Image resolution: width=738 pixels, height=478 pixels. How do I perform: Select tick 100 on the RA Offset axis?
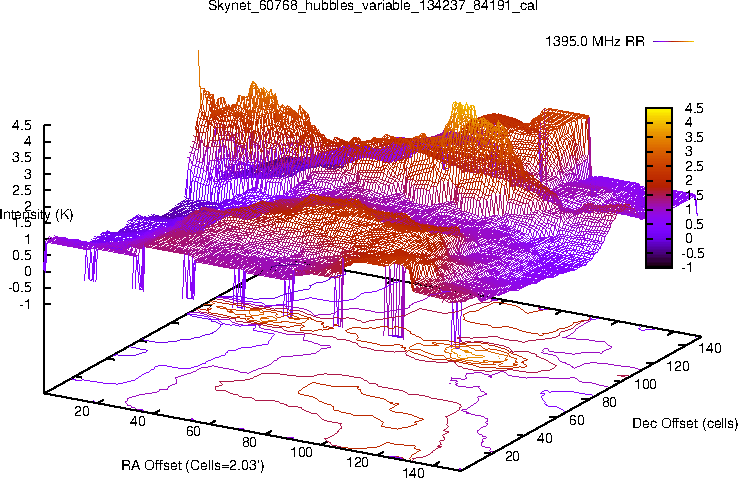point(301,452)
